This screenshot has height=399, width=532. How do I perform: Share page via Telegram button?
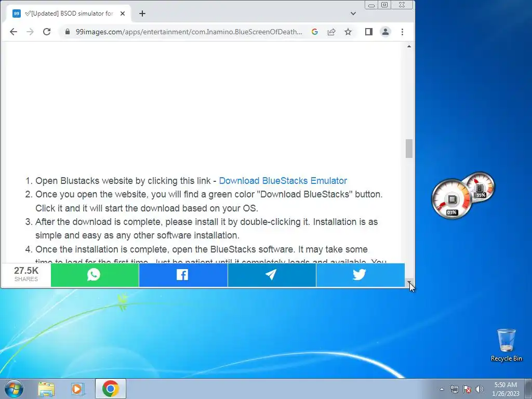point(272,275)
